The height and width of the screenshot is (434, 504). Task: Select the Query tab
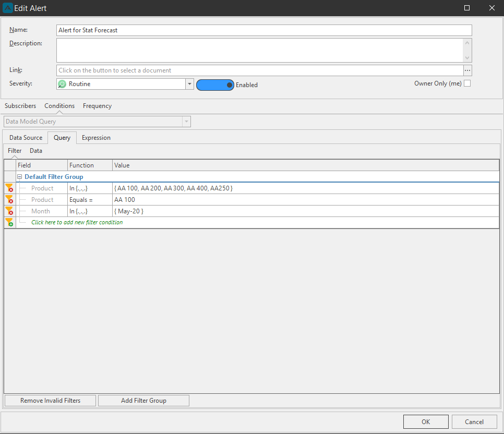point(62,138)
